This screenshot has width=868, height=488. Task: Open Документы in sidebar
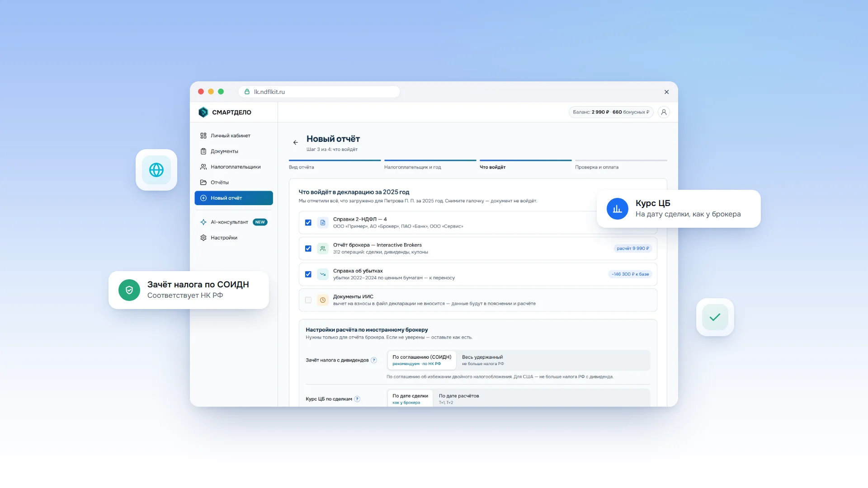click(x=234, y=151)
